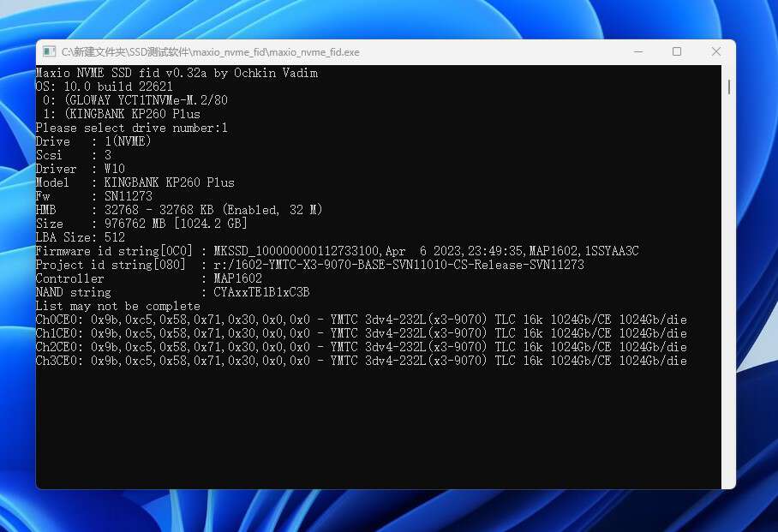
Task: Click the Ch3CE0 NAND channel row
Action: pyautogui.click(x=362, y=361)
